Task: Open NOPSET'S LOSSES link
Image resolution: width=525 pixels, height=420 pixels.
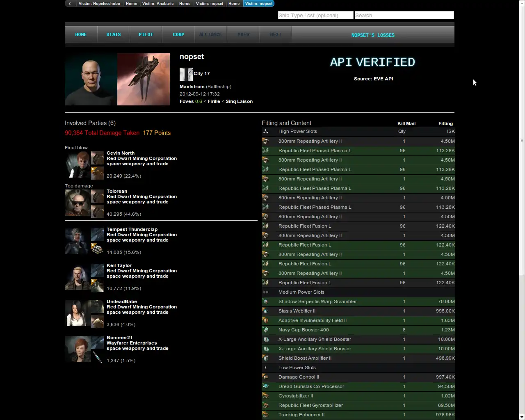Action: coord(373,35)
